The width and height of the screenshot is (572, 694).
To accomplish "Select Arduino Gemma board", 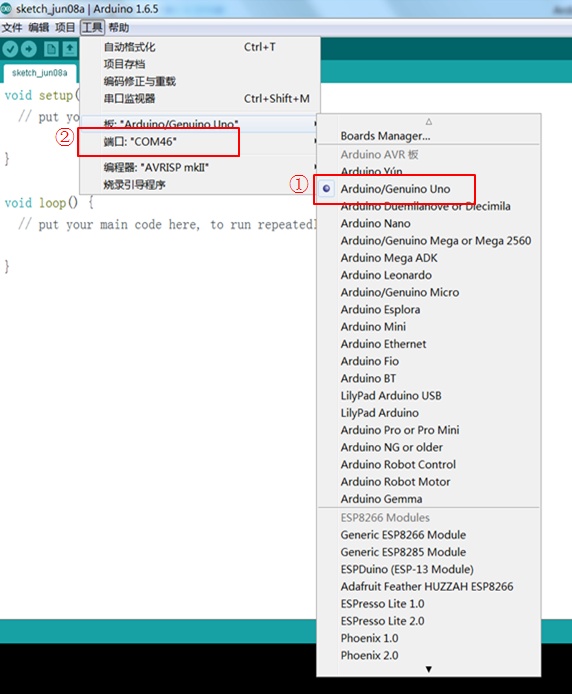I will click(x=429, y=499).
